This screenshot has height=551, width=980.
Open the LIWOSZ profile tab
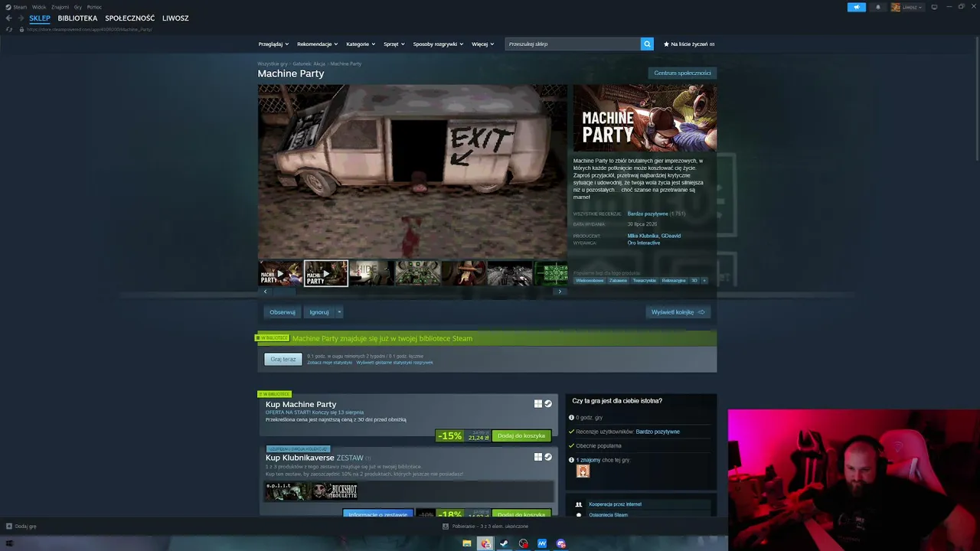pyautogui.click(x=175, y=18)
